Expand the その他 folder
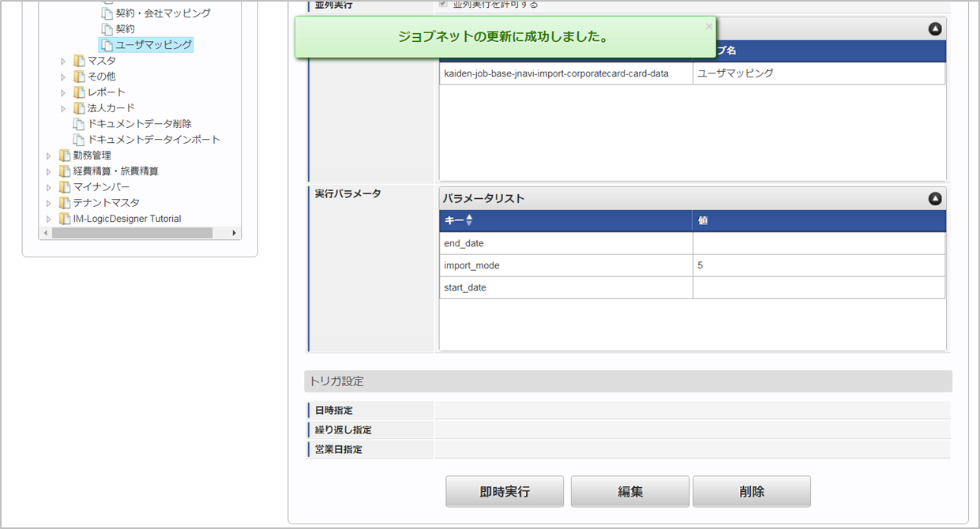Viewport: 980px width, 529px height. coord(64,77)
